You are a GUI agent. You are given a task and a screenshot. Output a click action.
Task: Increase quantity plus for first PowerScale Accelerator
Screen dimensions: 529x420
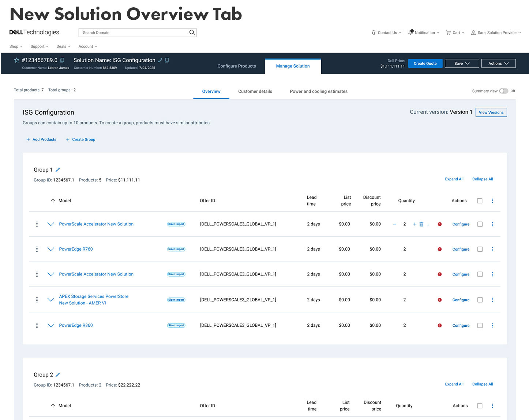(x=415, y=224)
